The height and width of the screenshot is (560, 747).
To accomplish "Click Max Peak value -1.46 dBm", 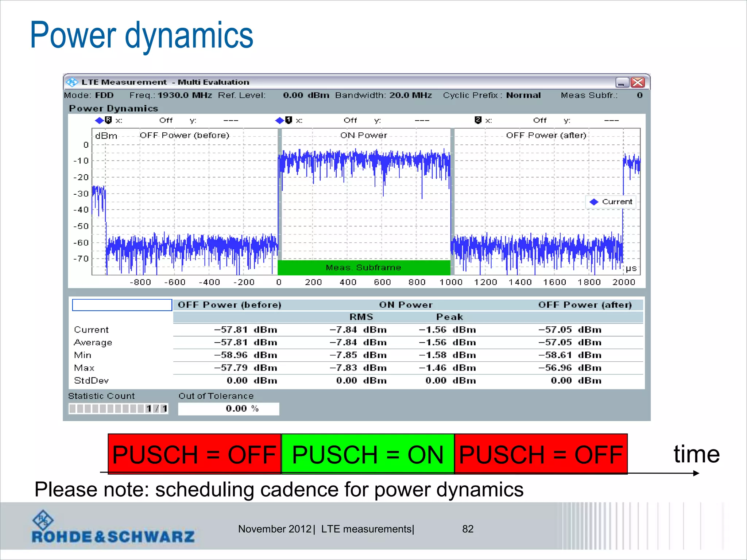I will [447, 368].
